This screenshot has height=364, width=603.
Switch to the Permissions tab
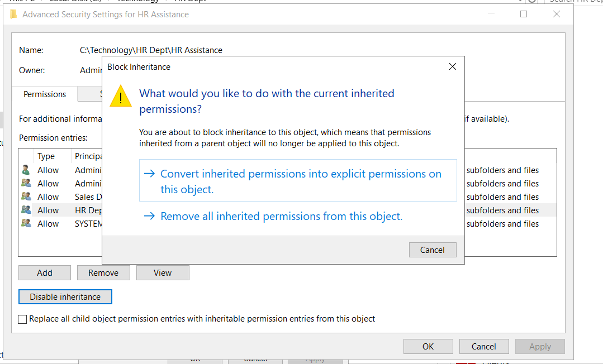(45, 94)
